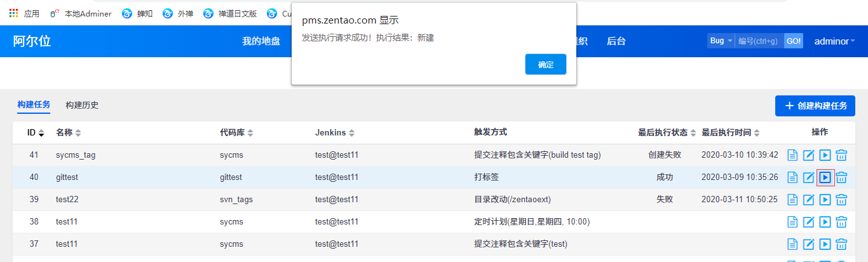
Task: View logs of sycms_tag job
Action: 792,155
